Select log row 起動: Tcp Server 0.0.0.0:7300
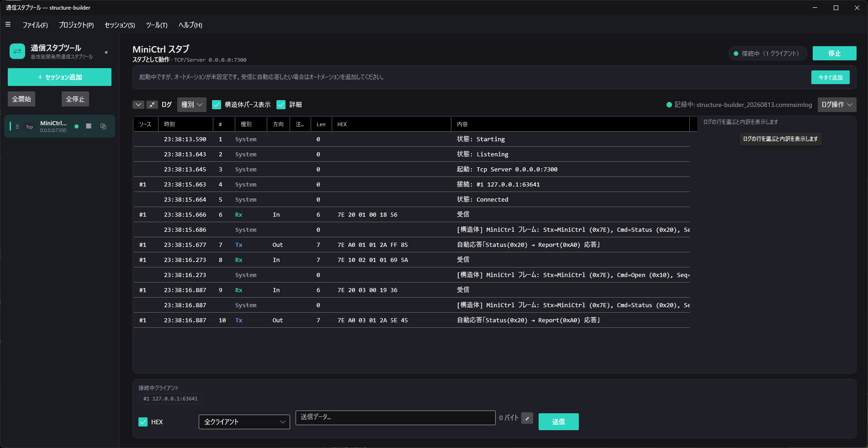Viewport: 868px width, 448px height. click(412, 169)
